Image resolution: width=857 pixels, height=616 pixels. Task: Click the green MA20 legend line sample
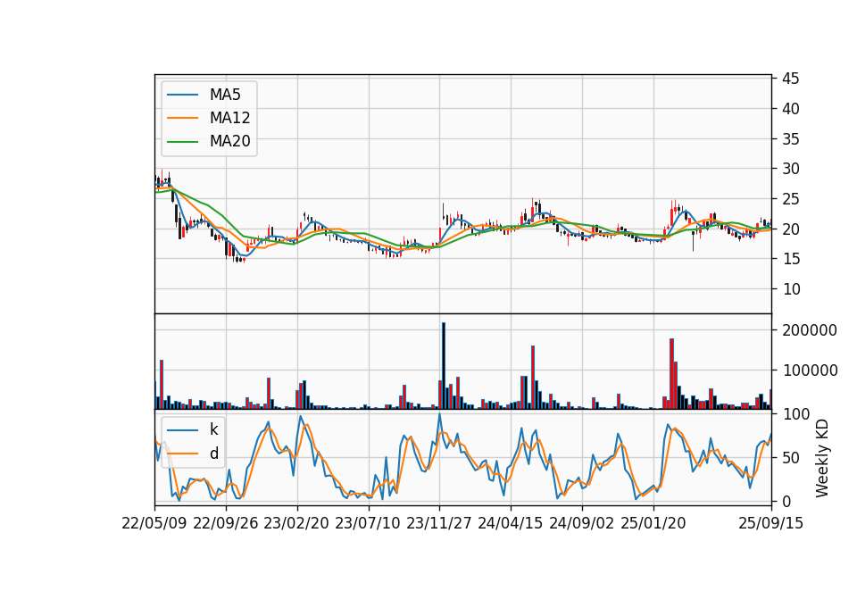(182, 142)
